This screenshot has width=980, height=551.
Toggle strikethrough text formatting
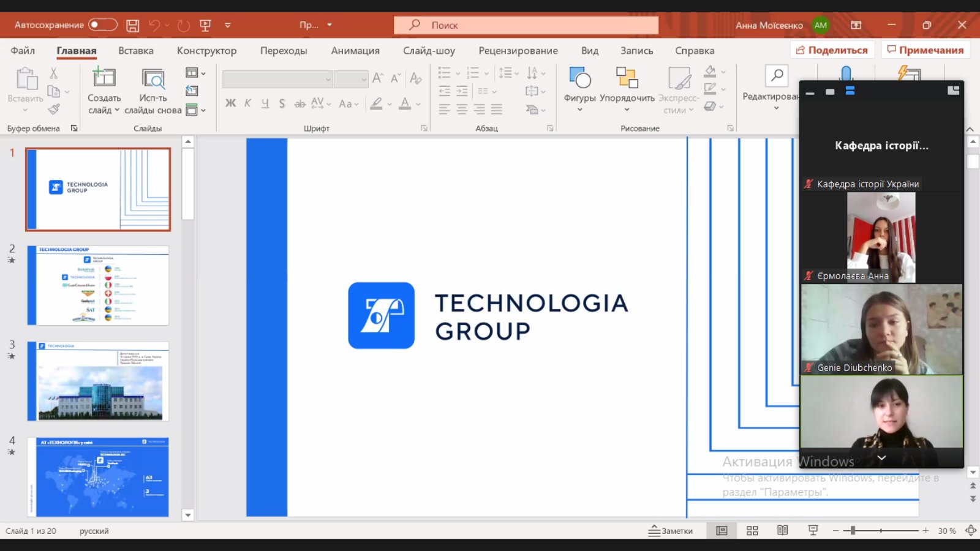point(300,103)
